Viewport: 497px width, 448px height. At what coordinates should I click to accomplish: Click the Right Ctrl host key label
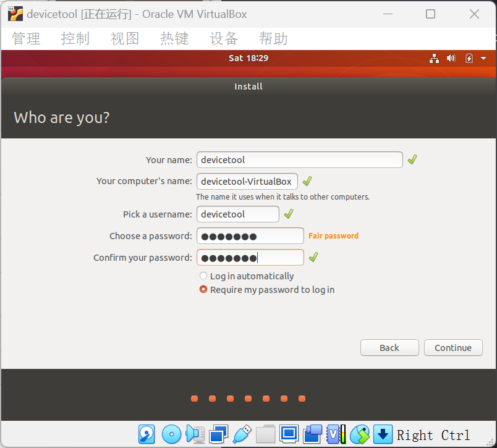pyautogui.click(x=433, y=435)
